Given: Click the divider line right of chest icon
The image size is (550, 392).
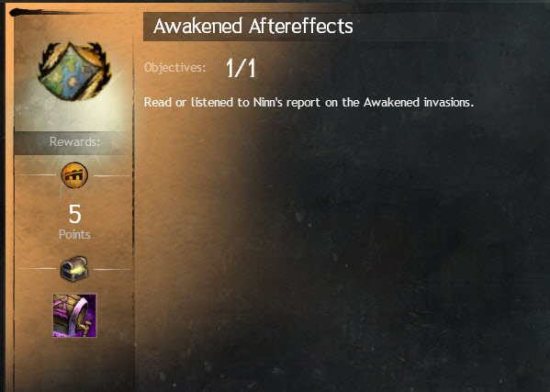Looking at the screenshot, I should point(112,269).
